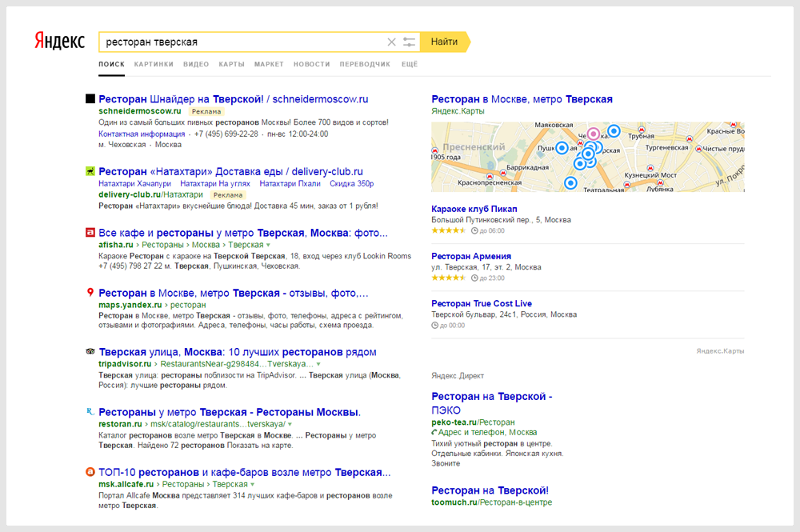The width and height of the screenshot is (800, 532).
Task: Expand msk.allcafe.ru result dropdown arrow
Action: click(x=253, y=485)
